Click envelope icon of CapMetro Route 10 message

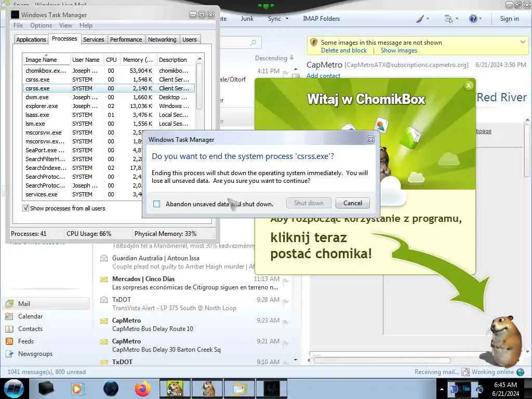[104, 321]
